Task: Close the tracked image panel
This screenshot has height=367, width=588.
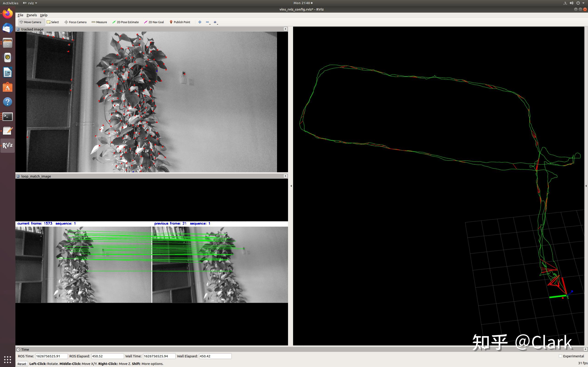Action: (x=286, y=29)
